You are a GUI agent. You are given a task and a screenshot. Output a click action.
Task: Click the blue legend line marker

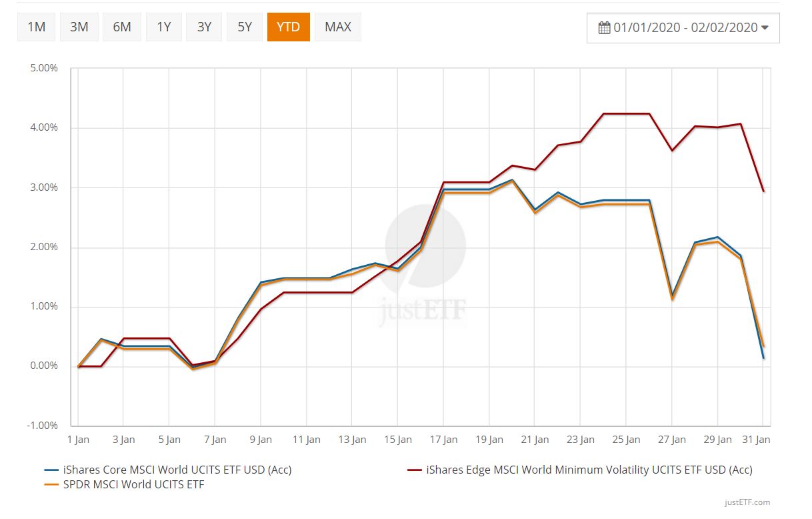tap(51, 470)
